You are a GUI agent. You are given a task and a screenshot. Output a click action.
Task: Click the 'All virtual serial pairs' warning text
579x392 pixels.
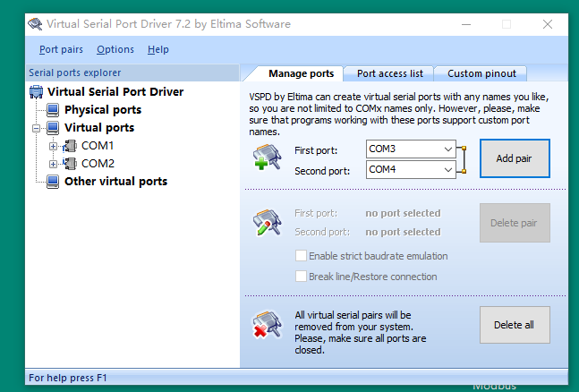(361, 333)
